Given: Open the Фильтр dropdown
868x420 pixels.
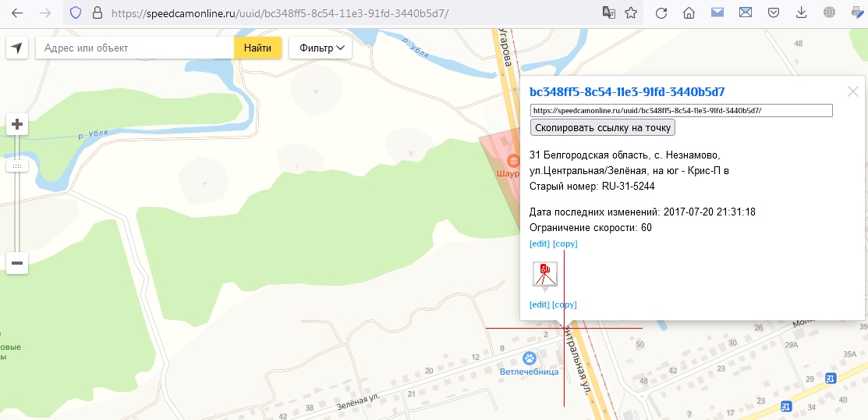Looking at the screenshot, I should pyautogui.click(x=321, y=48).
